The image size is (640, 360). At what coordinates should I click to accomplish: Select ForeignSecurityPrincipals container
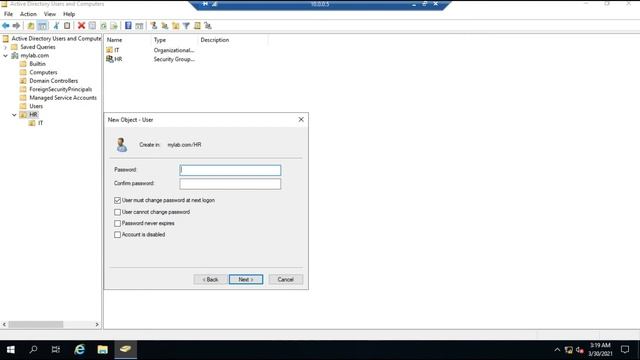click(x=60, y=89)
